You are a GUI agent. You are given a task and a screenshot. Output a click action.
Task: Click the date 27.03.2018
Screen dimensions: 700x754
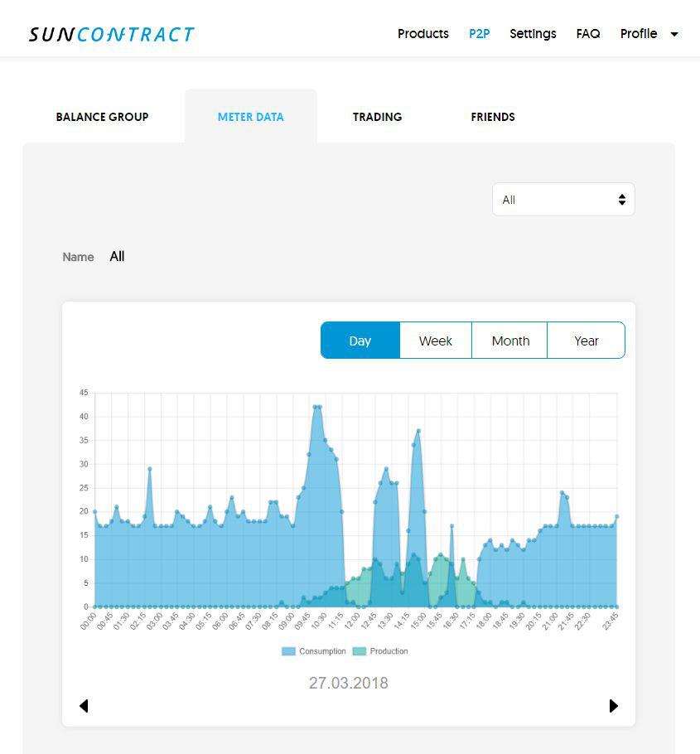[x=348, y=683]
